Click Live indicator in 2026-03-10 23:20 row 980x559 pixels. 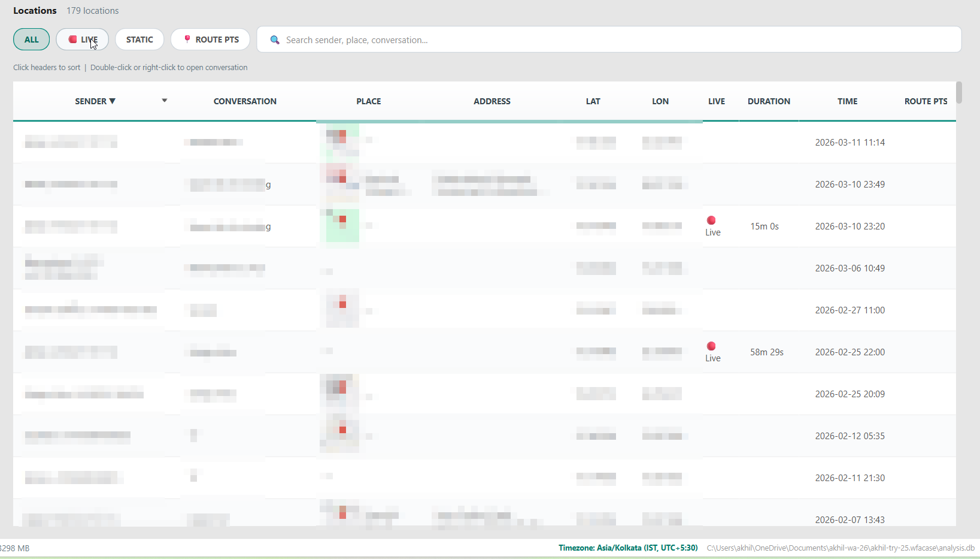tap(712, 226)
